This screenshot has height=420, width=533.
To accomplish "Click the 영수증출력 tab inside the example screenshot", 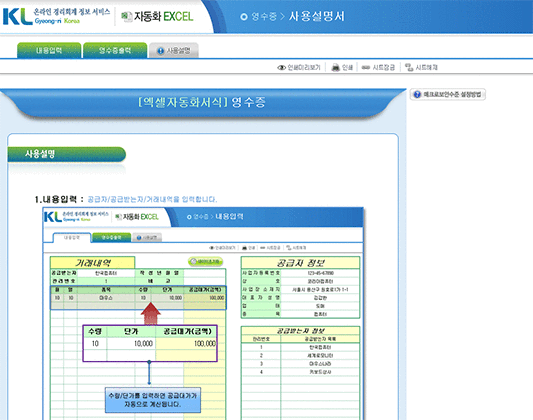I will coord(111,237).
